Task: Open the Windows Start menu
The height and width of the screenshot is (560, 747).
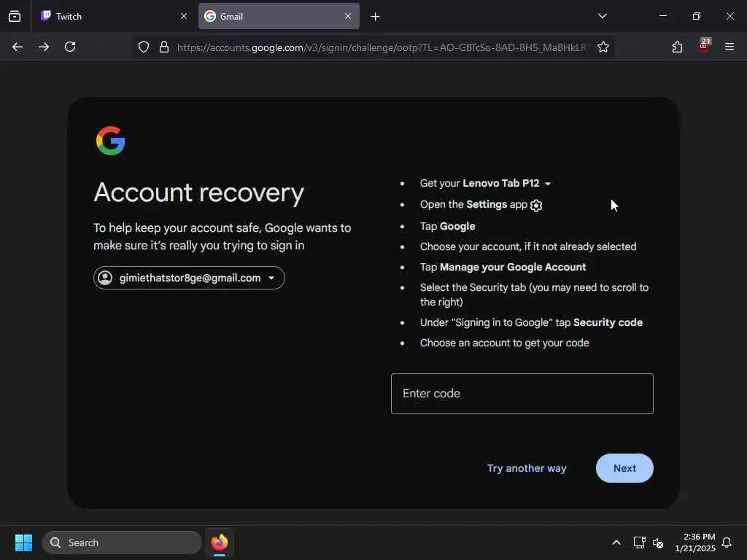Action: pos(23,542)
